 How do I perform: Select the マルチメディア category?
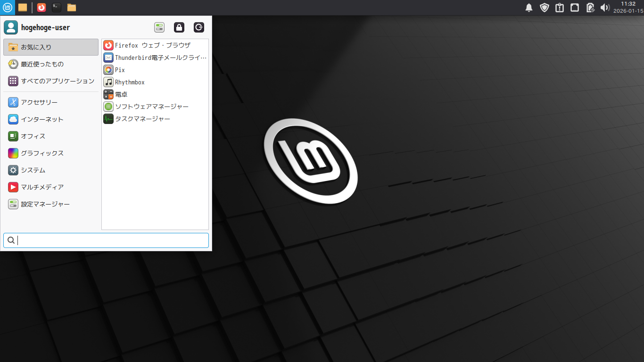click(x=51, y=187)
